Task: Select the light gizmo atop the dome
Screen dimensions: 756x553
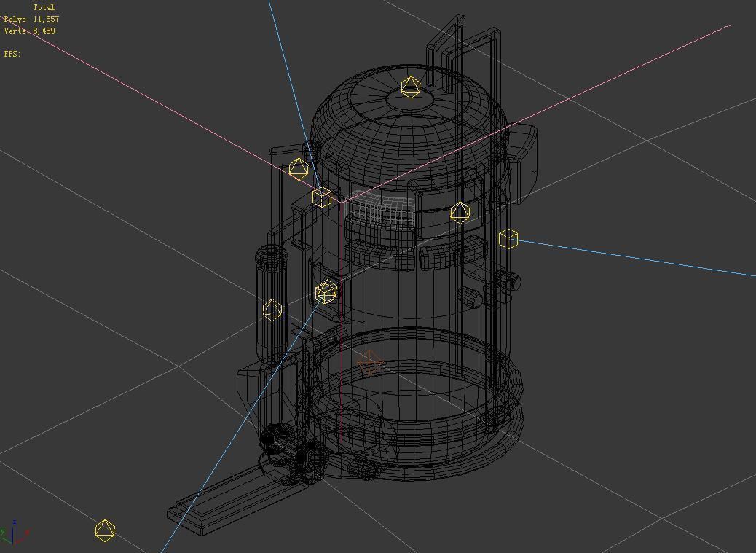Action: coord(410,87)
